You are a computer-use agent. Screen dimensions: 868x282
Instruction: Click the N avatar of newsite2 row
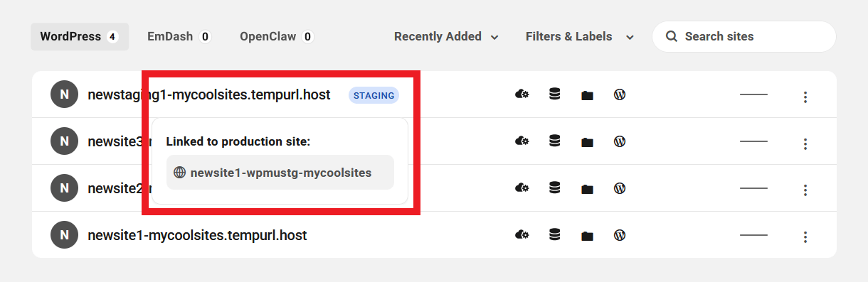[65, 188]
